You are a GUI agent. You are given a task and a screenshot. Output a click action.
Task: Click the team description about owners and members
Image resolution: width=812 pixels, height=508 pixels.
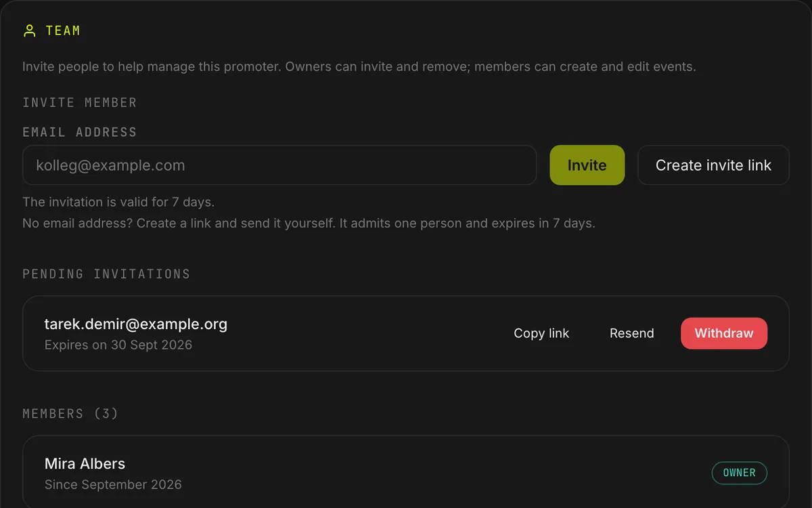359,67
